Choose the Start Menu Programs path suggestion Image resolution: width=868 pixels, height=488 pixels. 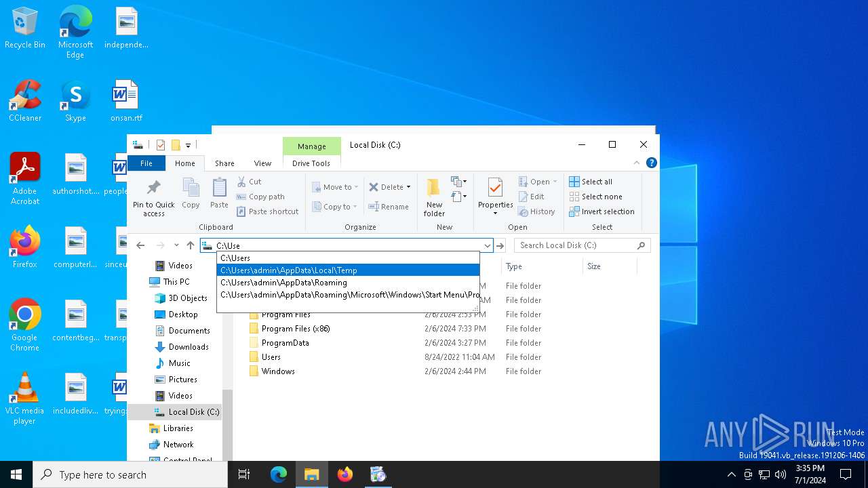point(348,295)
